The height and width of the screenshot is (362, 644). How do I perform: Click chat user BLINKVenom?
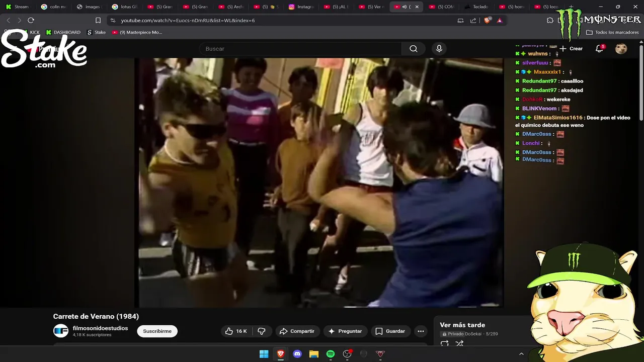pos(539,109)
